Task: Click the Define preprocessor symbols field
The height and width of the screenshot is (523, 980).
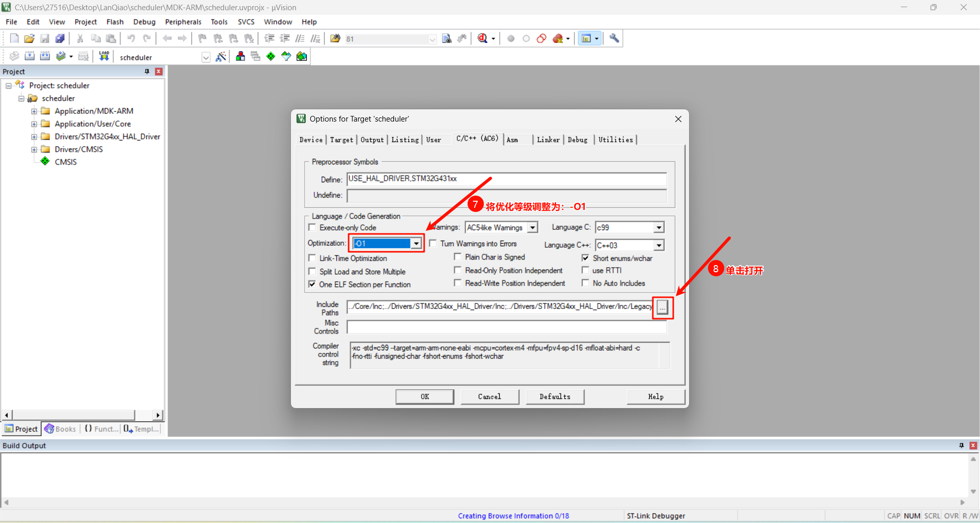Action: [507, 179]
